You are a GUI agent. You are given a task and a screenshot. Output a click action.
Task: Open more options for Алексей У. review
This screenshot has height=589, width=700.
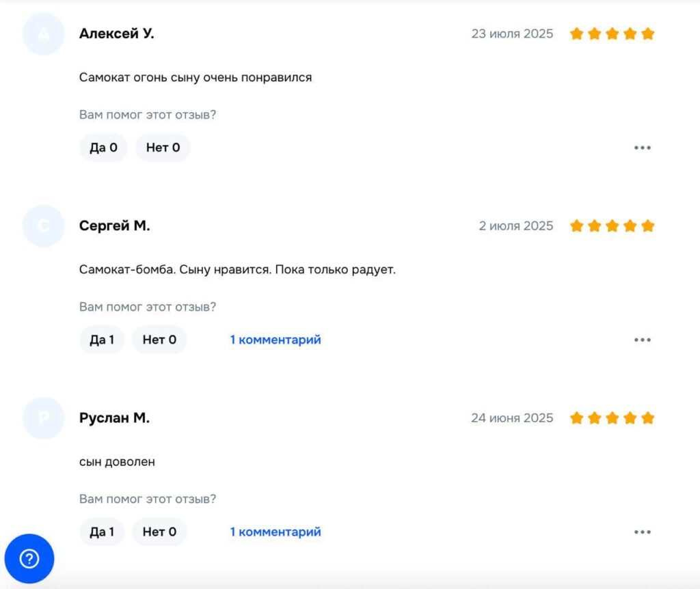[643, 148]
